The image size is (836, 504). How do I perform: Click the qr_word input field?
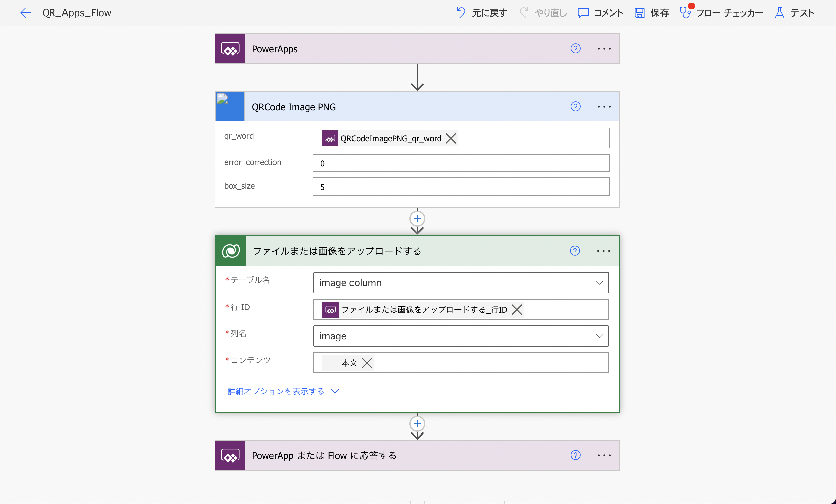461,138
